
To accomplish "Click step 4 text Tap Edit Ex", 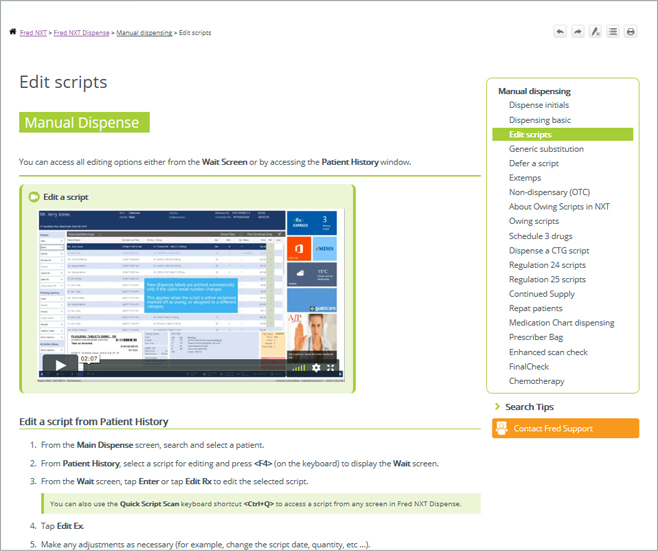I will tap(63, 526).
